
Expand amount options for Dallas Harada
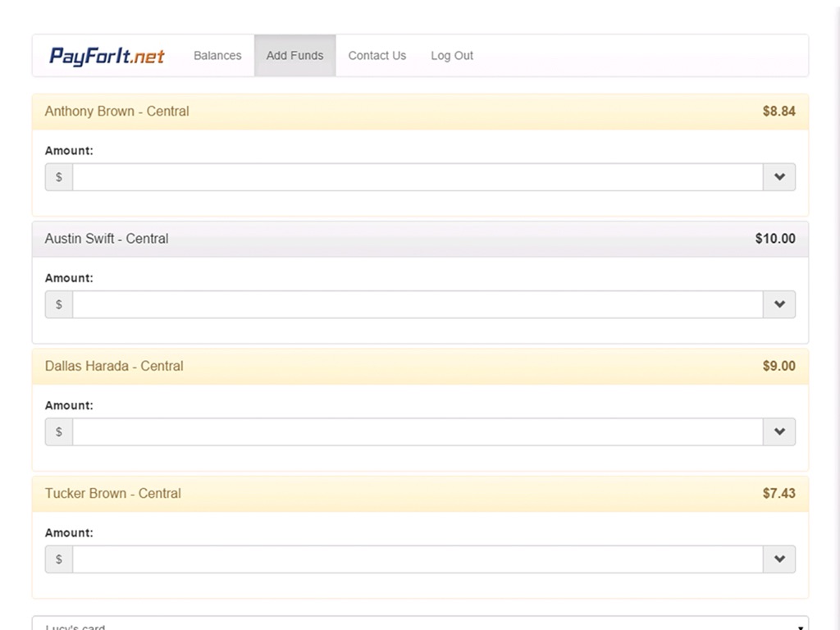pyautogui.click(x=779, y=431)
